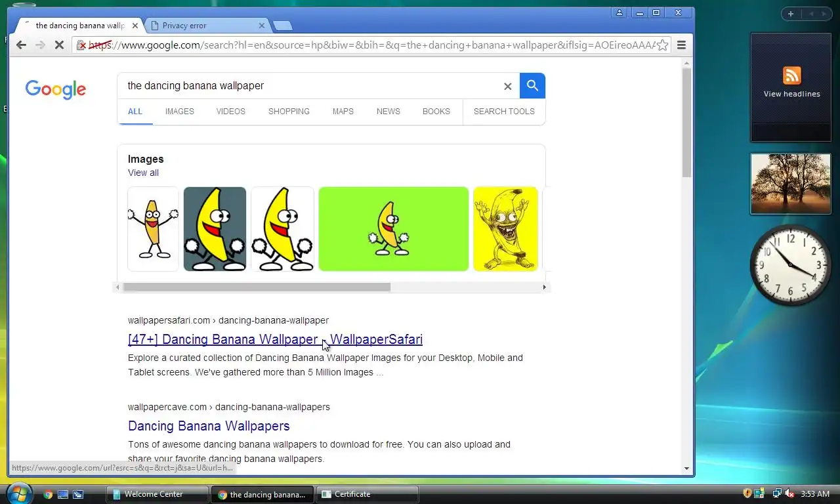Click the blue magnifier search button
Screen dimensions: 840x504
click(532, 85)
